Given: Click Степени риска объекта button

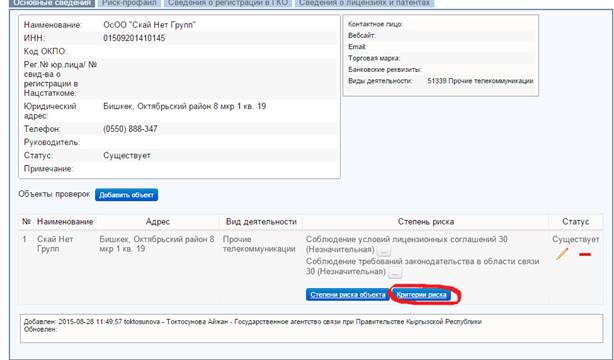Looking at the screenshot, I should coord(348,295).
